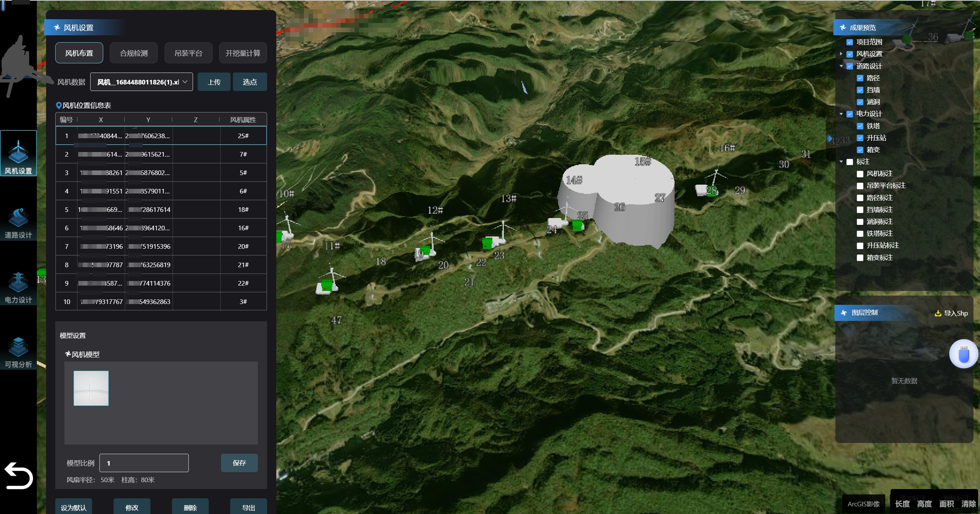Click the 风机模型 fan icon
The width and height of the screenshot is (980, 514).
pyautogui.click(x=68, y=354)
